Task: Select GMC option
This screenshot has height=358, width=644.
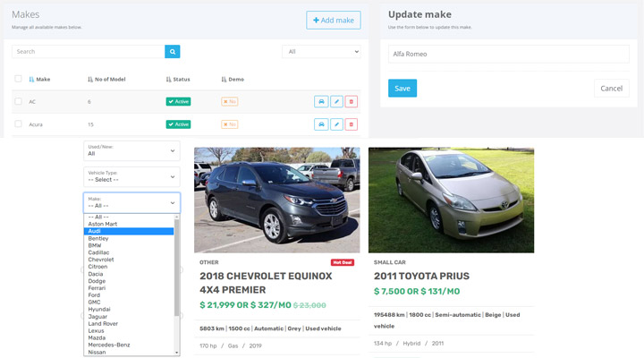Action: click(129, 303)
